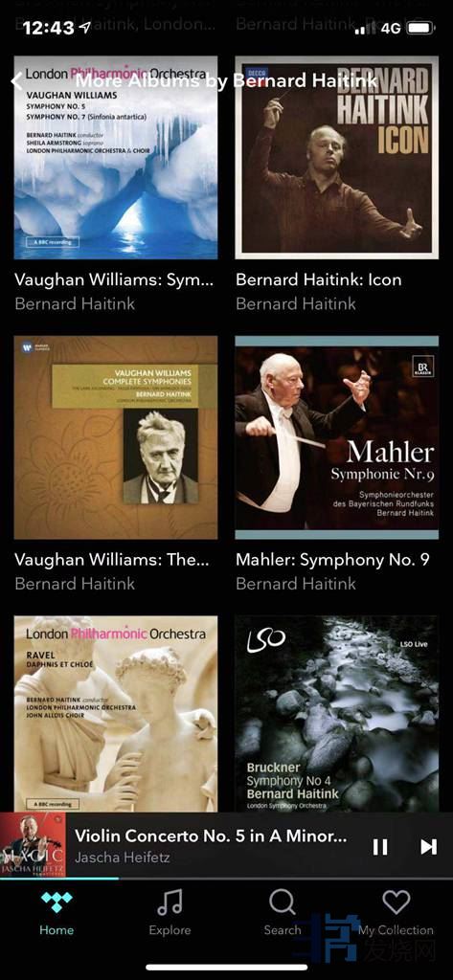This screenshot has height=980, width=453.
Task: Open the Ravel Daphnis et Chloé cover
Action: (x=116, y=714)
